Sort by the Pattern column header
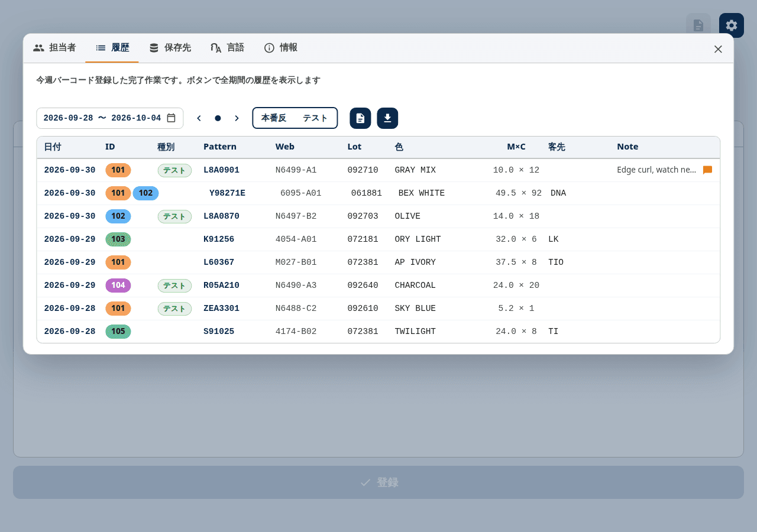The height and width of the screenshot is (532, 757). [x=220, y=147]
